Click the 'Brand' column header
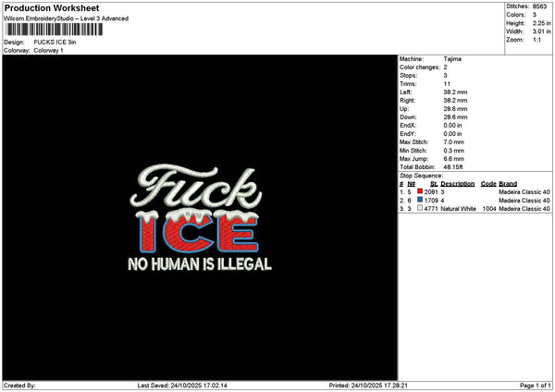This screenshot has height=392, width=555. point(508,184)
